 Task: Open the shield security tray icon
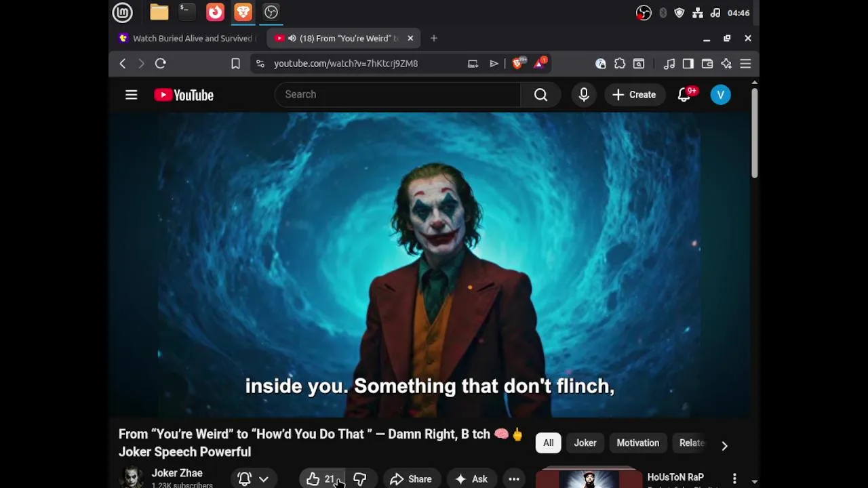(679, 13)
